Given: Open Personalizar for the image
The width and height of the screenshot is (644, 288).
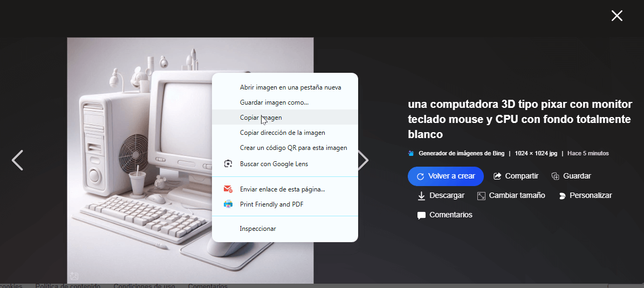Looking at the screenshot, I should [x=585, y=196].
